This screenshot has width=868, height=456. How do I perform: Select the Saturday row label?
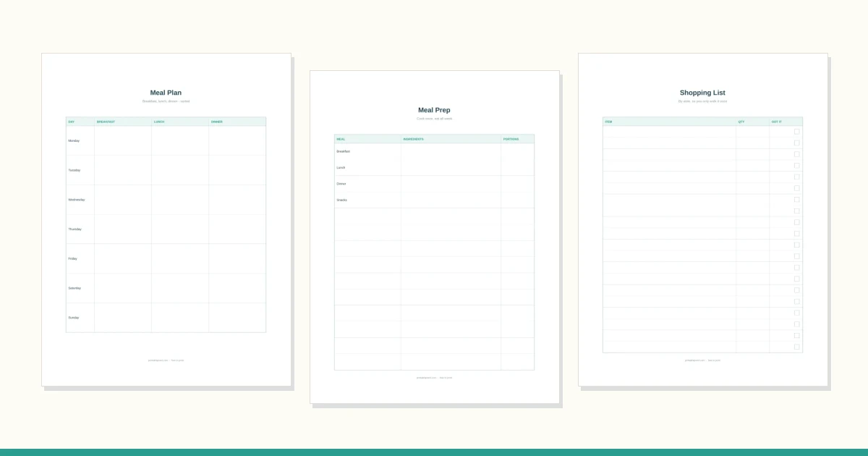coord(75,288)
